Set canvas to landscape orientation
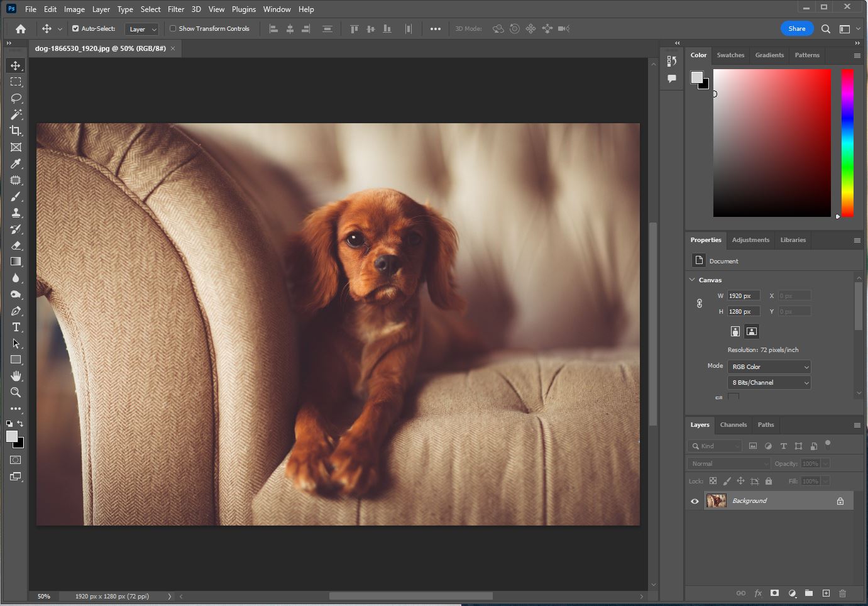The image size is (868, 606). pyautogui.click(x=751, y=331)
